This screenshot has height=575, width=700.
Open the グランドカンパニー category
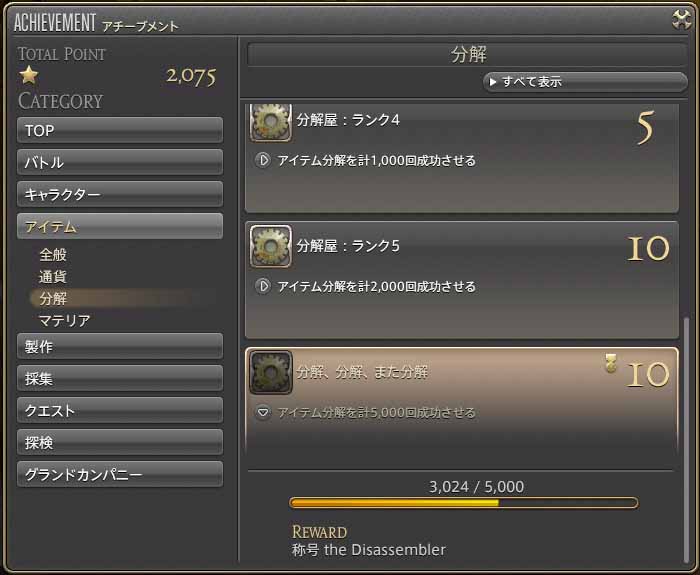pos(120,474)
